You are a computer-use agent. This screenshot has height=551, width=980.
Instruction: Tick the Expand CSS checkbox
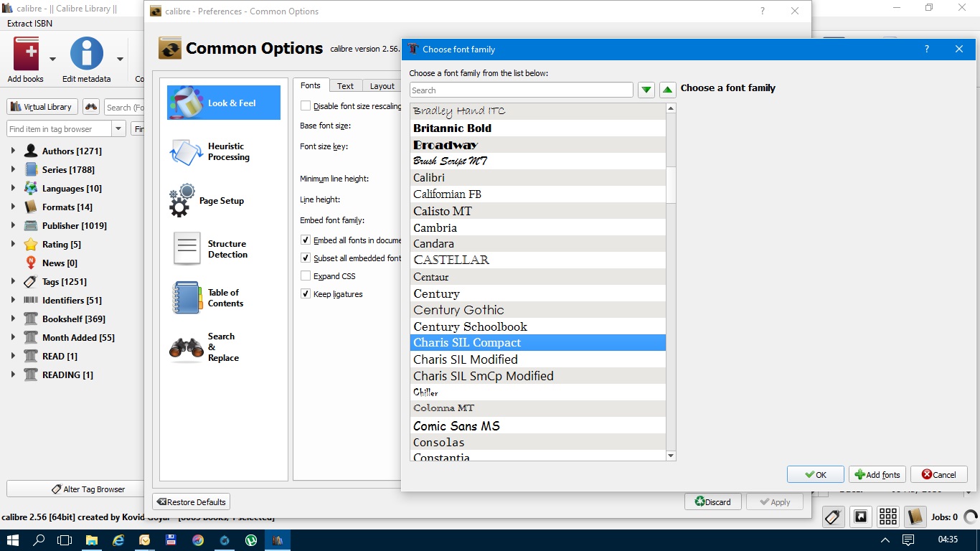click(x=306, y=276)
